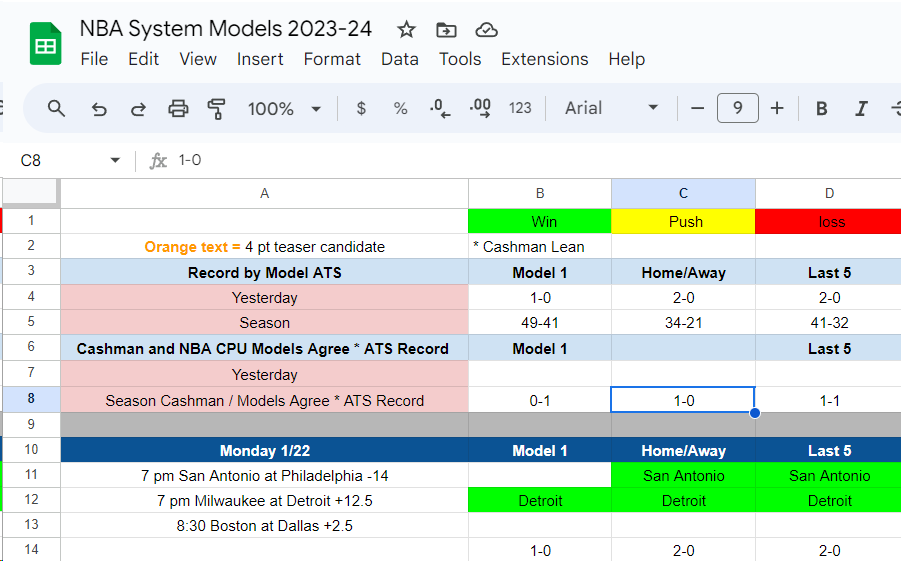Select column D header
Screen dimensions: 901x561
click(829, 194)
